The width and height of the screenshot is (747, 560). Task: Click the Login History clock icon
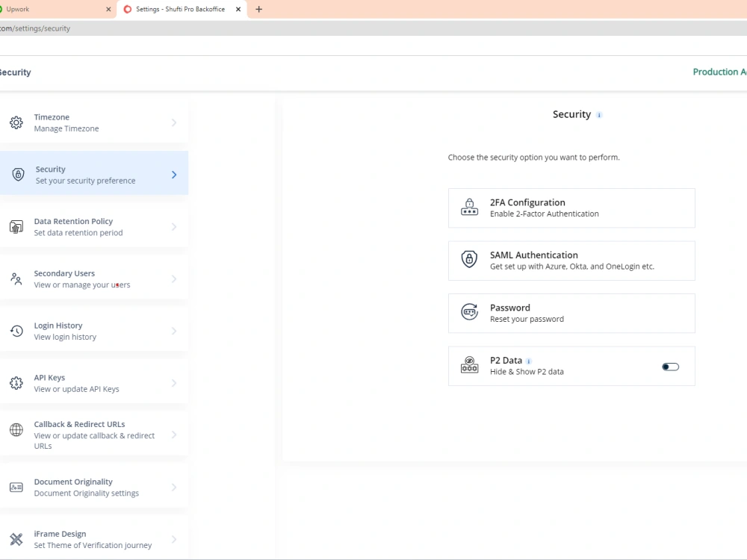pyautogui.click(x=16, y=331)
